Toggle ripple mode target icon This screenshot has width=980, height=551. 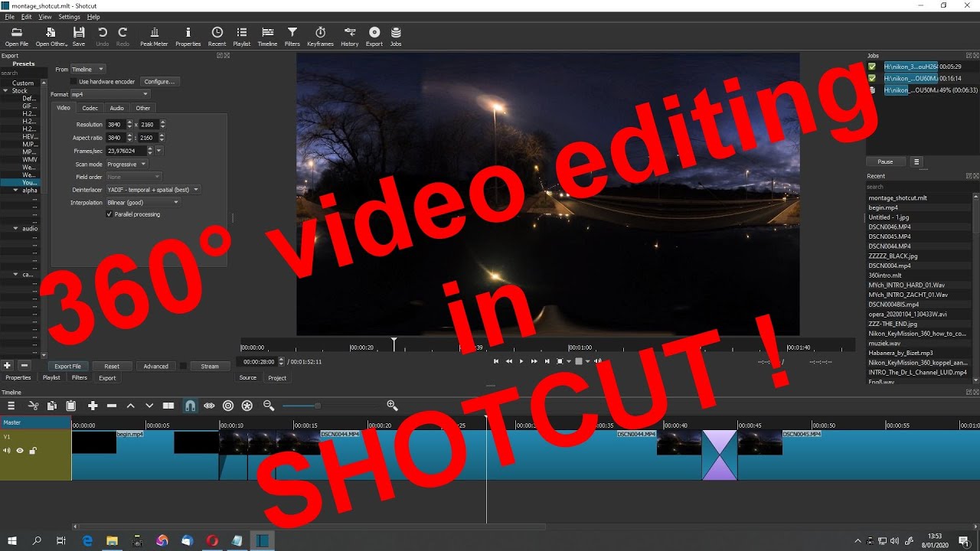228,406
